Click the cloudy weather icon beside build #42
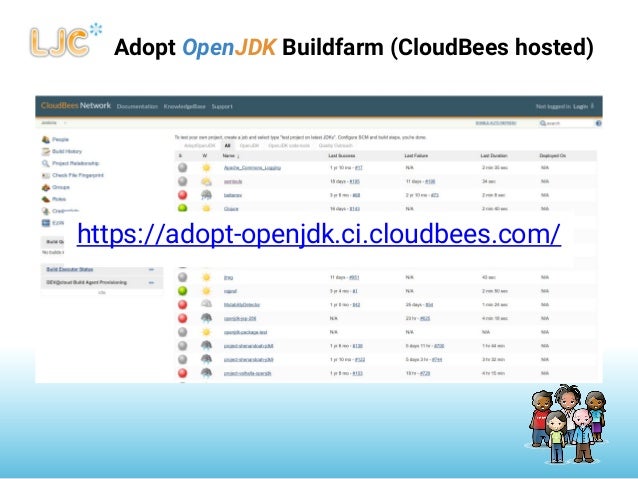 pyautogui.click(x=206, y=304)
